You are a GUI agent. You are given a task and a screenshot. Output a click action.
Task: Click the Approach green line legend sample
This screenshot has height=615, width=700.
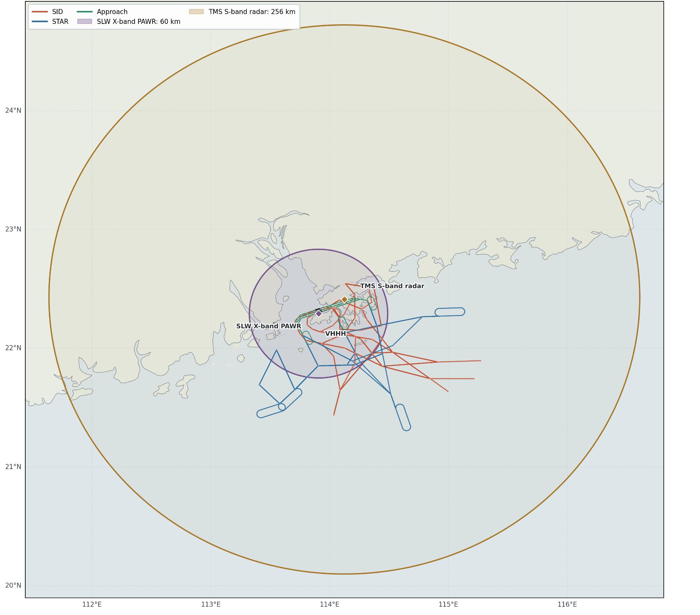pos(84,12)
